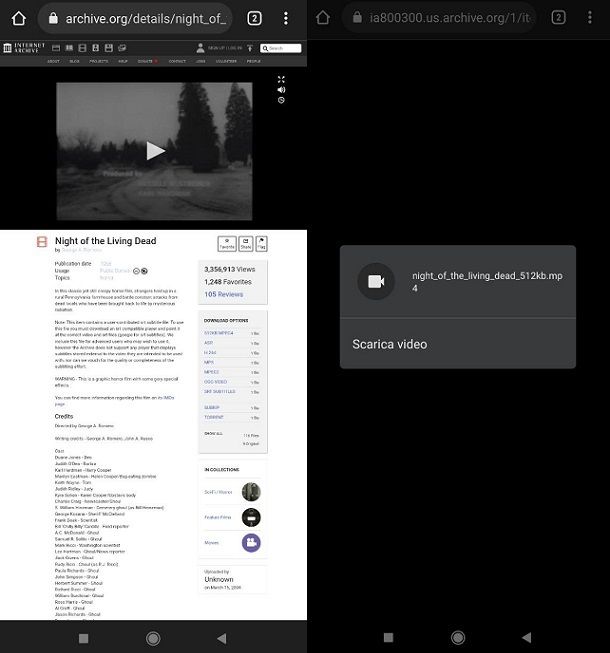Image resolution: width=610 pixels, height=653 pixels.
Task: Click the playback speed clock icon
Action: pos(281,100)
